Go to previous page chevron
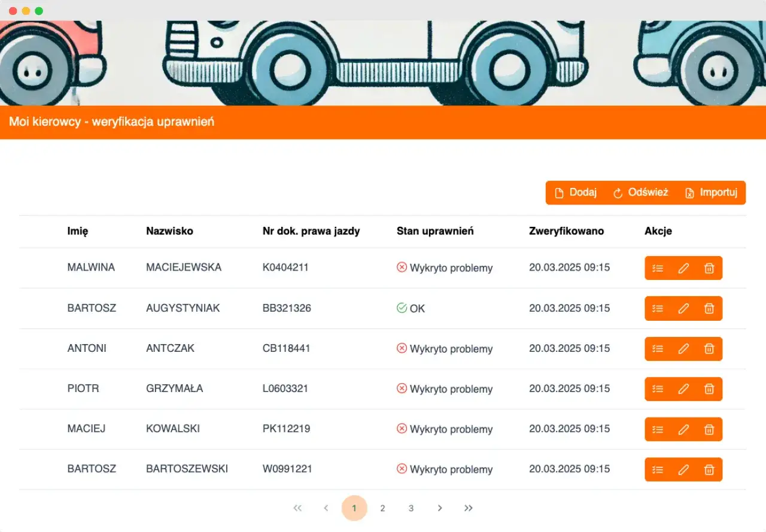Viewport: 766px width, 532px height. [x=326, y=508]
